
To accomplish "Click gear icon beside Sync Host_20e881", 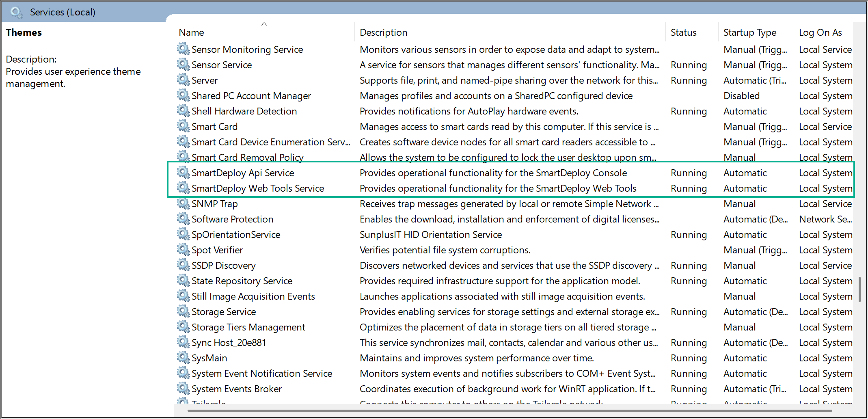I will (184, 342).
